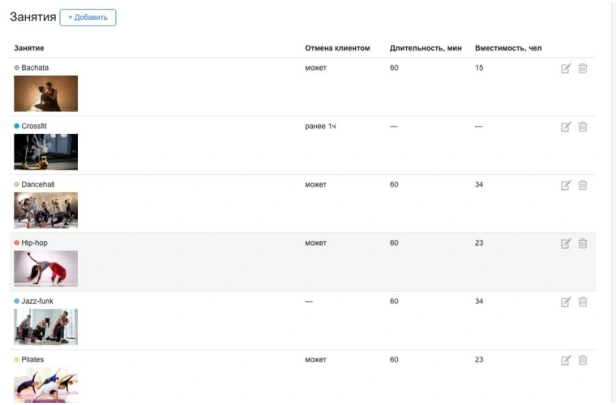Click the purple color dot beside Bachata
616x405 pixels.
point(17,68)
